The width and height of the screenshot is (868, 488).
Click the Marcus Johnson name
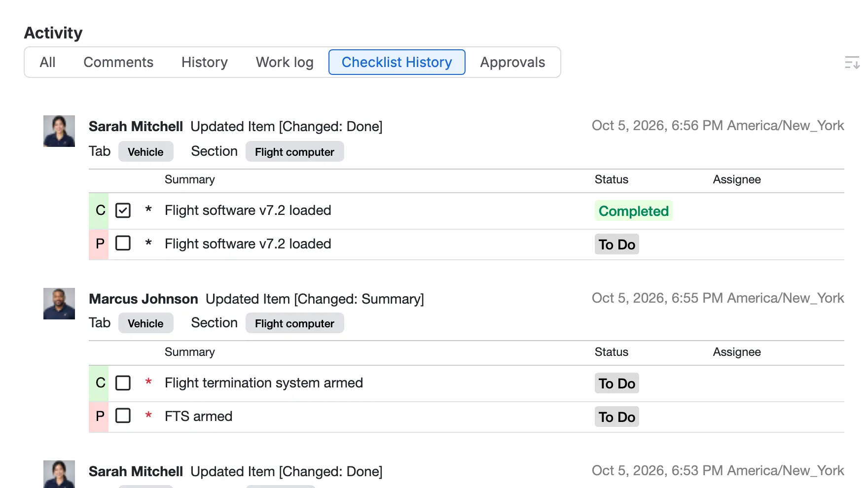(144, 299)
